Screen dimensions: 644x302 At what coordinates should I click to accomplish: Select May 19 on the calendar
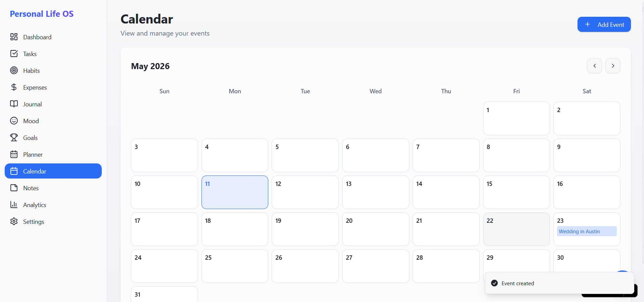(x=305, y=229)
